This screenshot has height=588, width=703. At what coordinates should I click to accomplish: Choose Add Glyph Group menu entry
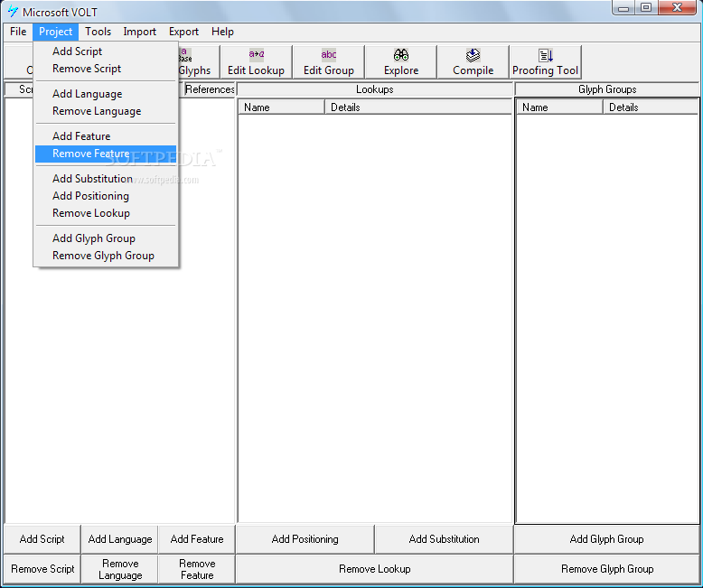[x=106, y=238]
